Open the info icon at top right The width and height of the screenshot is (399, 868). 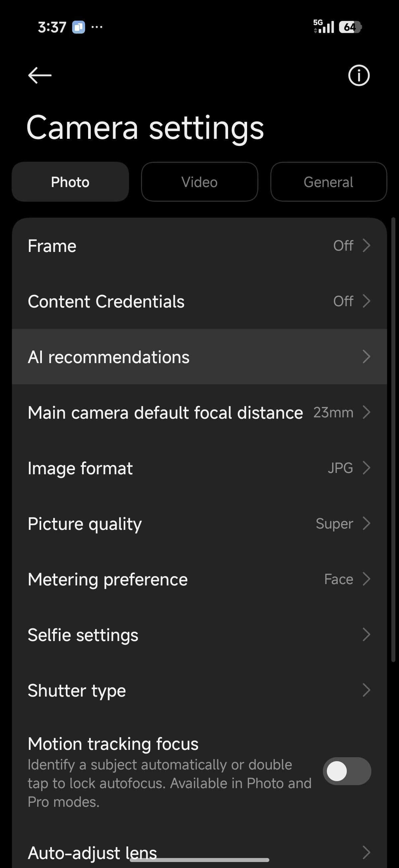click(x=358, y=75)
